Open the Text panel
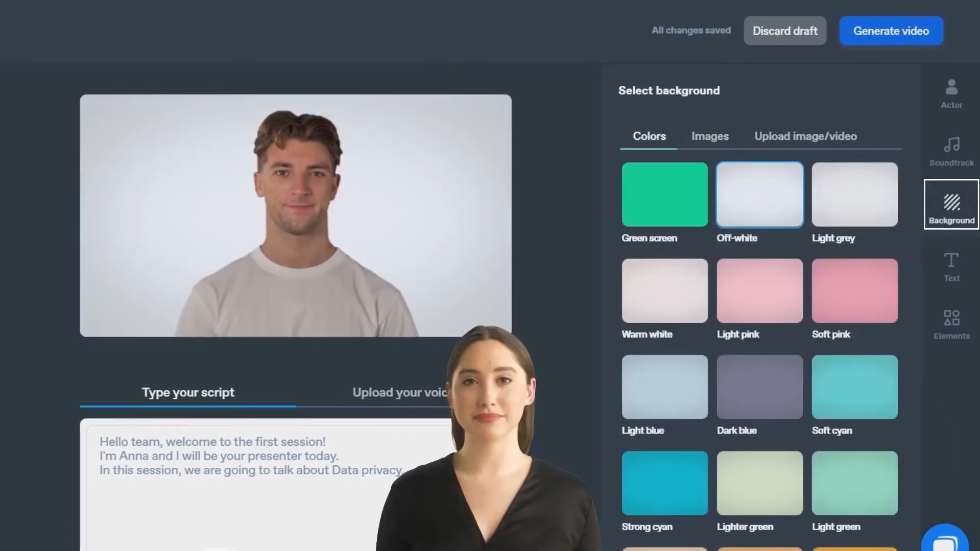The width and height of the screenshot is (980, 551). tap(951, 266)
